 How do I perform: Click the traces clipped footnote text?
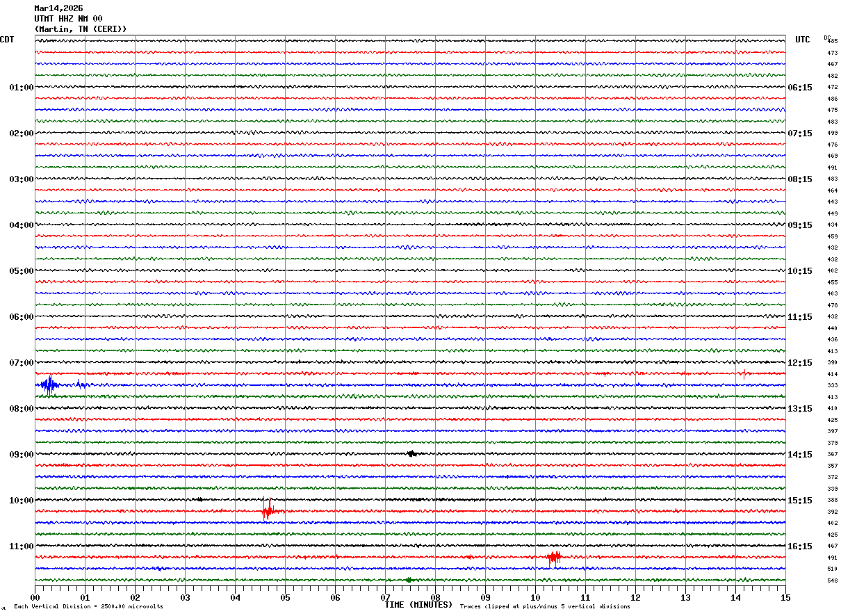545,607
